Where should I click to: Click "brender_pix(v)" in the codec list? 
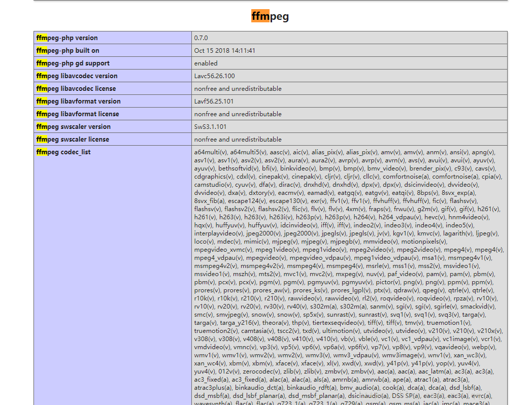pyautogui.click(x=430, y=168)
